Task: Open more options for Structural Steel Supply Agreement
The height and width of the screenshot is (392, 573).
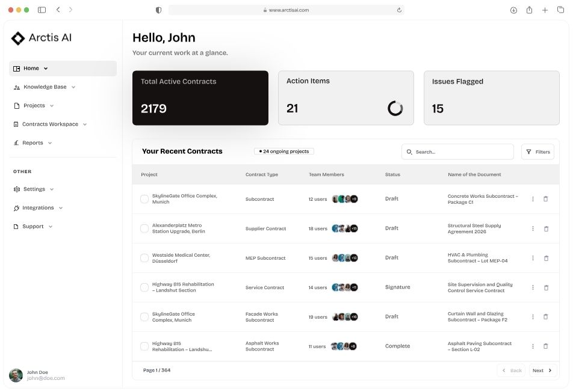Action: coord(533,228)
